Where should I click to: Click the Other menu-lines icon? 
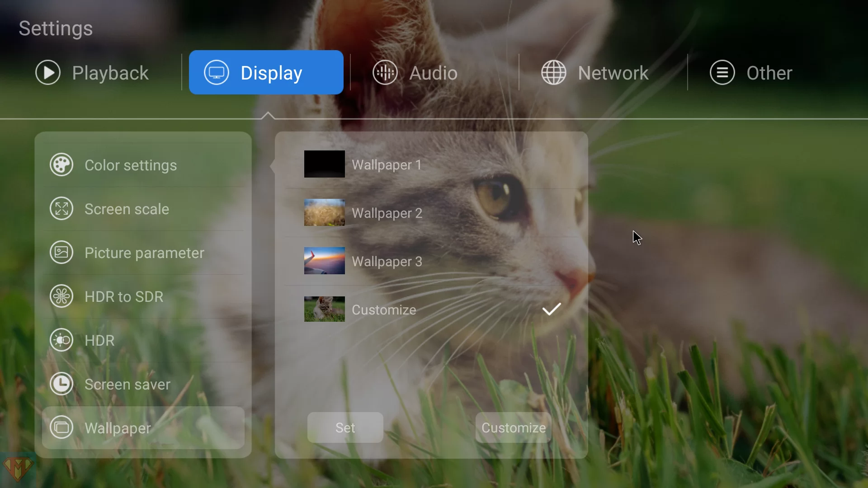(x=722, y=72)
